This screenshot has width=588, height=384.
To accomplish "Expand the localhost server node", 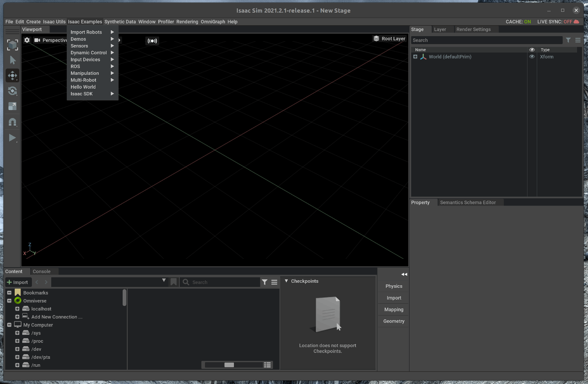I will point(17,309).
